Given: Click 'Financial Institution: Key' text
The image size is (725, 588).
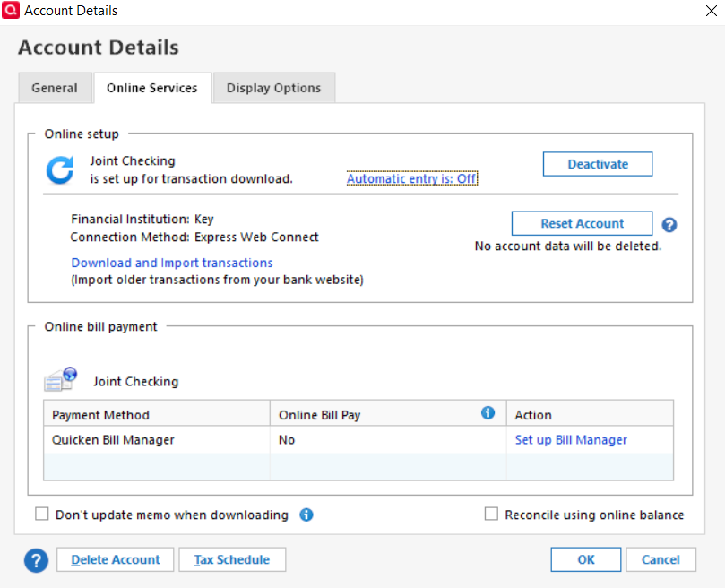Looking at the screenshot, I should 142,220.
